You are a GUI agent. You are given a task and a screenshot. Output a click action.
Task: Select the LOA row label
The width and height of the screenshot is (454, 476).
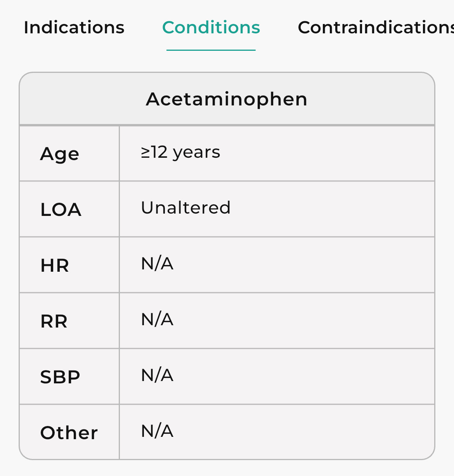[61, 210]
